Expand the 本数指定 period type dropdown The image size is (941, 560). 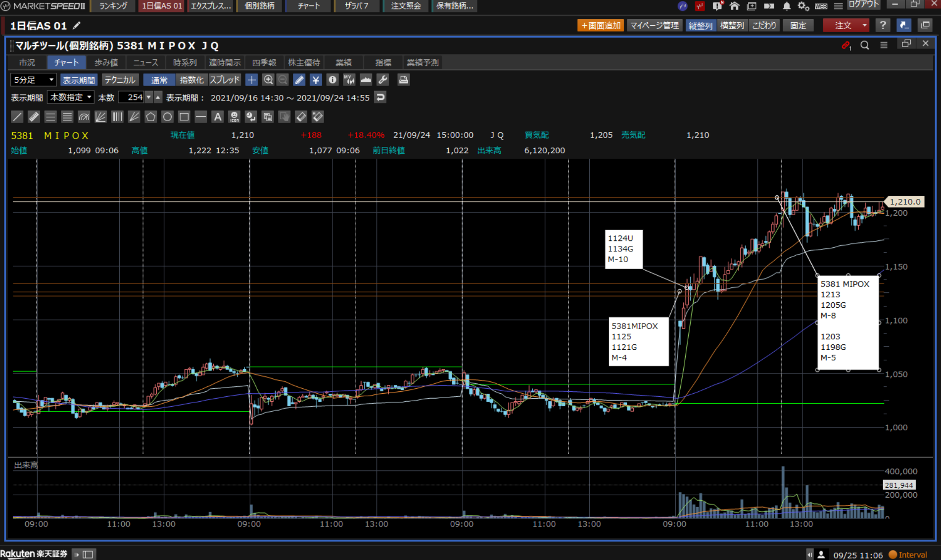(x=71, y=97)
